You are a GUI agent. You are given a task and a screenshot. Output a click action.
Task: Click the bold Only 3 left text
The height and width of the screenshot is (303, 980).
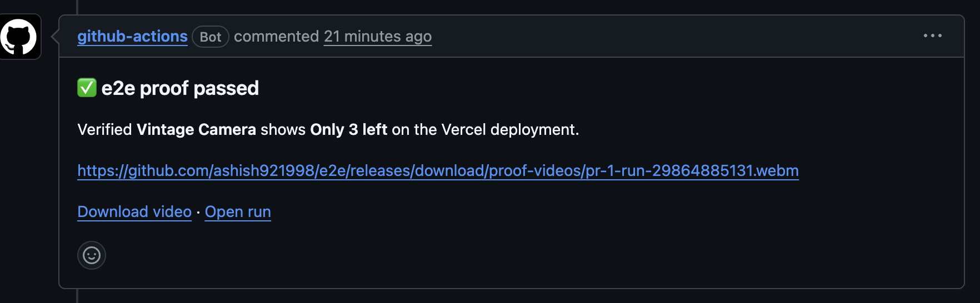(x=348, y=129)
